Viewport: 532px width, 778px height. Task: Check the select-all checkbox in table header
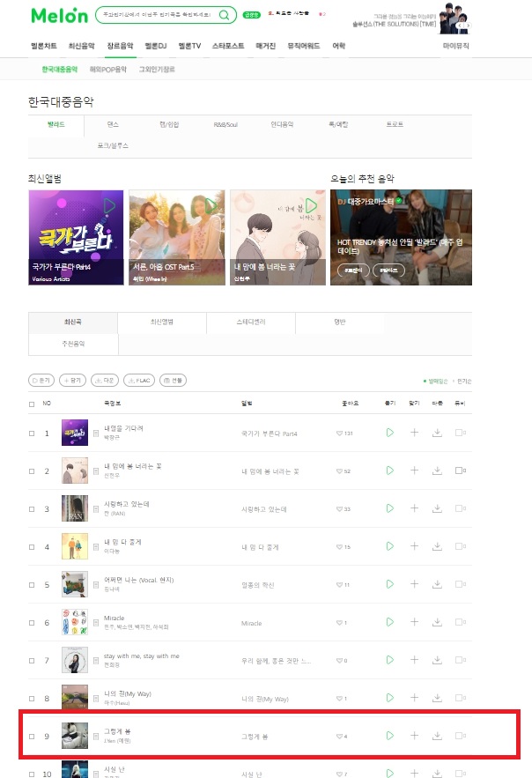(32, 404)
